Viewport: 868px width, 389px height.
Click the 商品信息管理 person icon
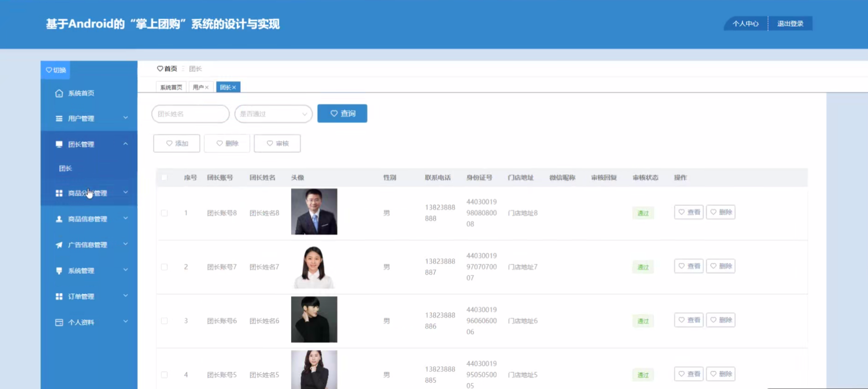pyautogui.click(x=59, y=219)
